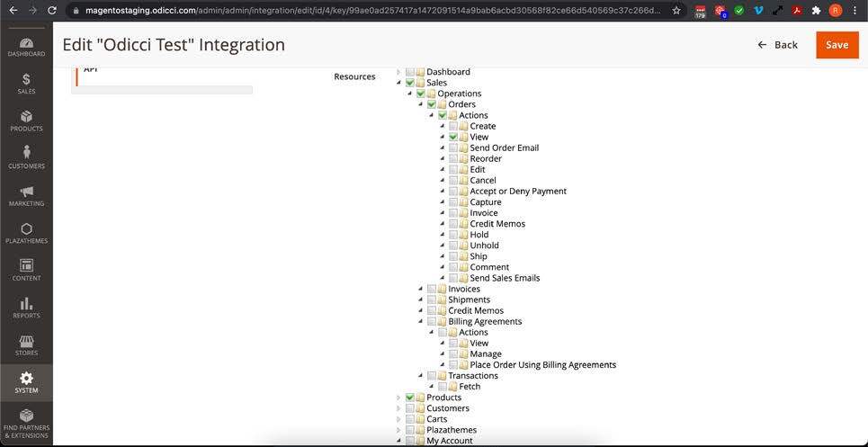Viewport: 868px width, 447px height.
Task: Enable the Create order action checkbox
Action: 453,127
